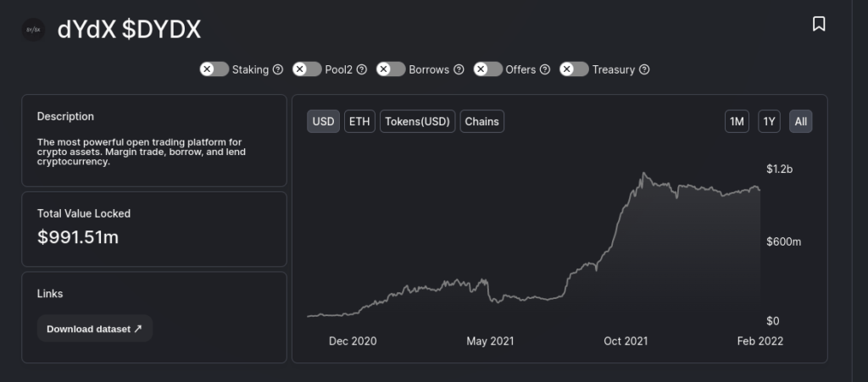Image resolution: width=868 pixels, height=382 pixels.
Task: Set chart range to 1Y
Action: [x=769, y=122]
